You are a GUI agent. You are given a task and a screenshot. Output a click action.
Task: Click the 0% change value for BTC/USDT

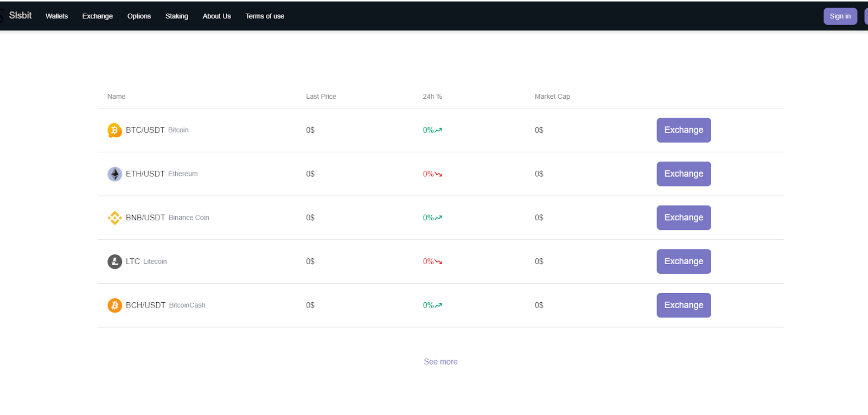[429, 130]
